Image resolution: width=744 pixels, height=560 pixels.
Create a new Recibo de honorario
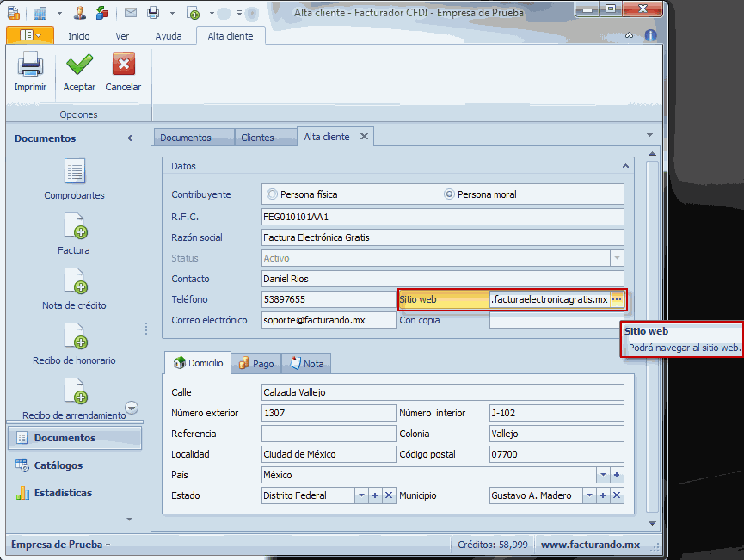75,337
